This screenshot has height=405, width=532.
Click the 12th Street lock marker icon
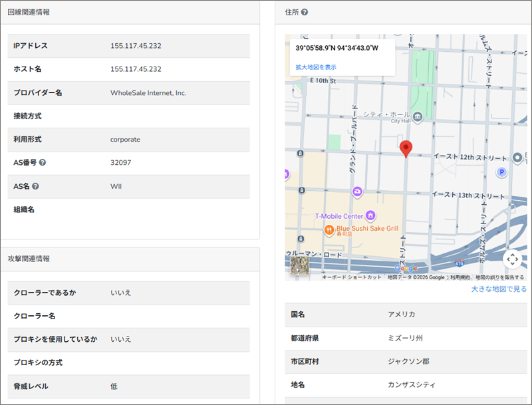tap(302, 154)
